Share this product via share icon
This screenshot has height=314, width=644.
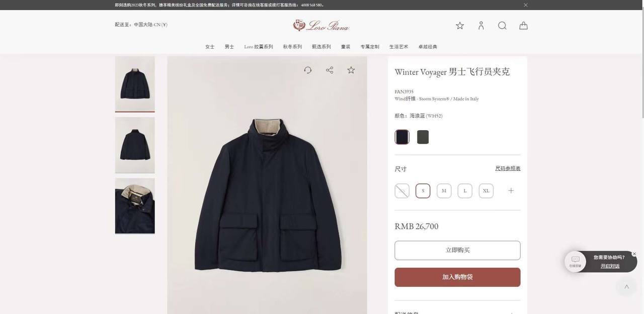coord(330,70)
